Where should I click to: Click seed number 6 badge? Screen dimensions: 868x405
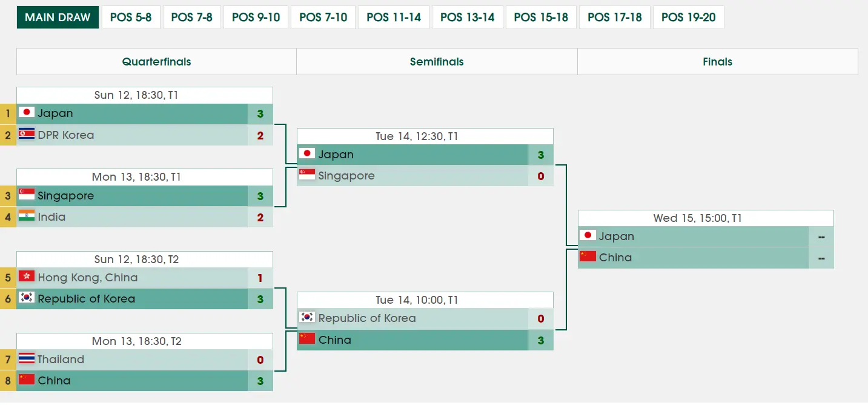pyautogui.click(x=8, y=298)
